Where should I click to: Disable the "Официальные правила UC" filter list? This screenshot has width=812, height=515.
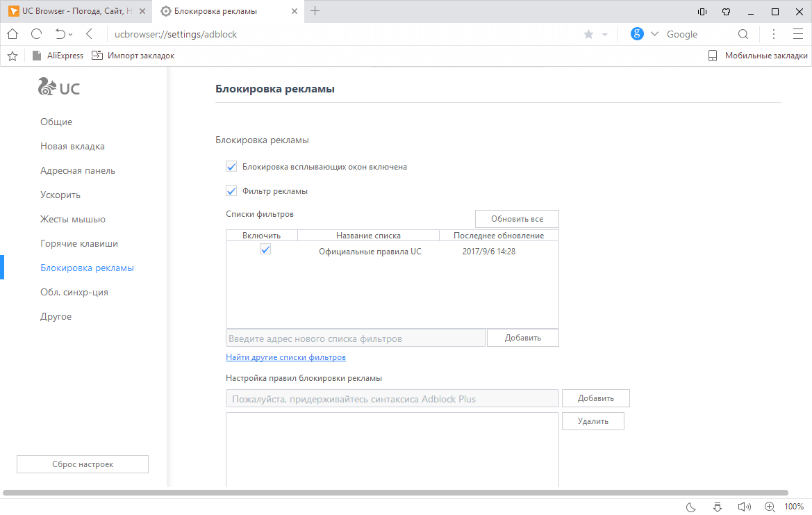tap(265, 250)
